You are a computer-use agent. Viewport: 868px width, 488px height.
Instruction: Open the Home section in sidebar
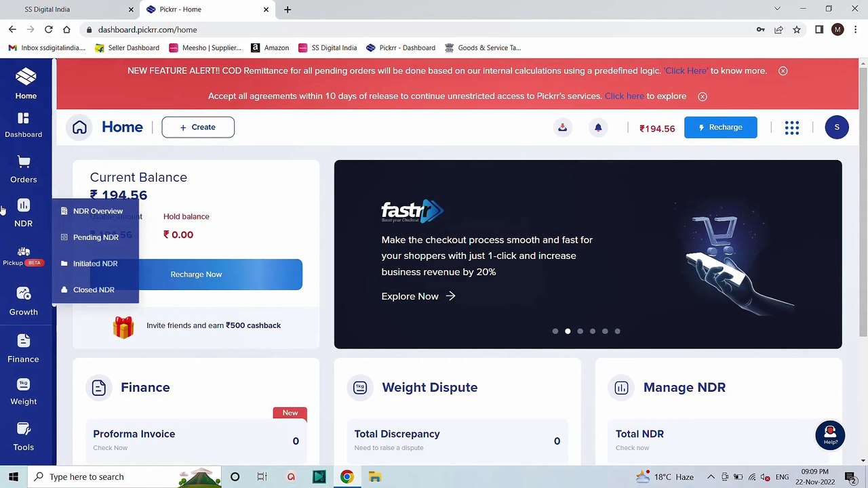pyautogui.click(x=26, y=84)
